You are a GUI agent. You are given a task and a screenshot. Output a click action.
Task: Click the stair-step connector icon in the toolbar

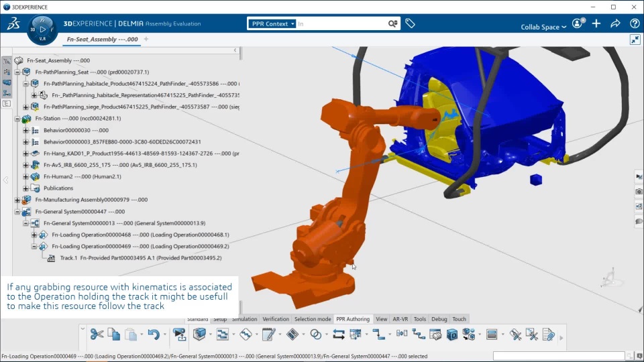click(378, 335)
